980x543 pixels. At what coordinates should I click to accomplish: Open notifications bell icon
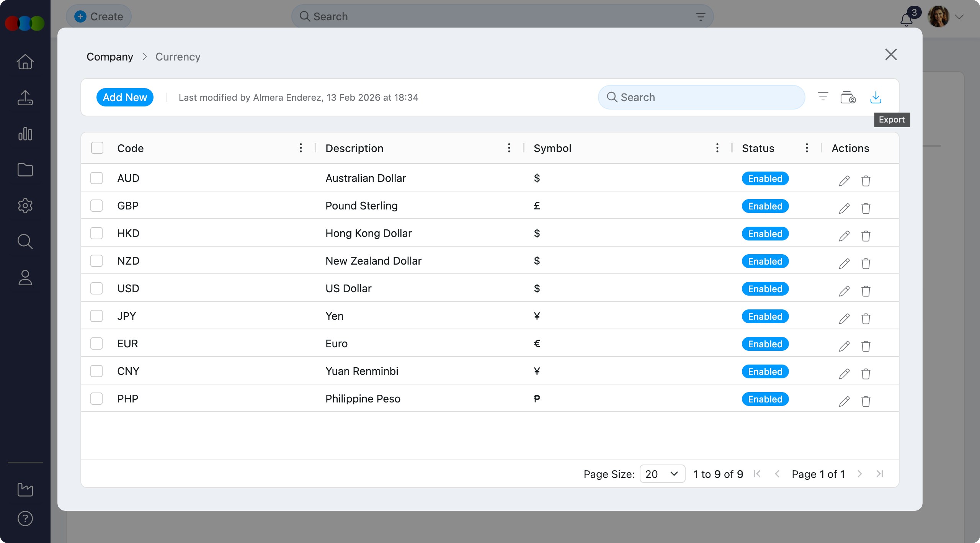point(906,19)
